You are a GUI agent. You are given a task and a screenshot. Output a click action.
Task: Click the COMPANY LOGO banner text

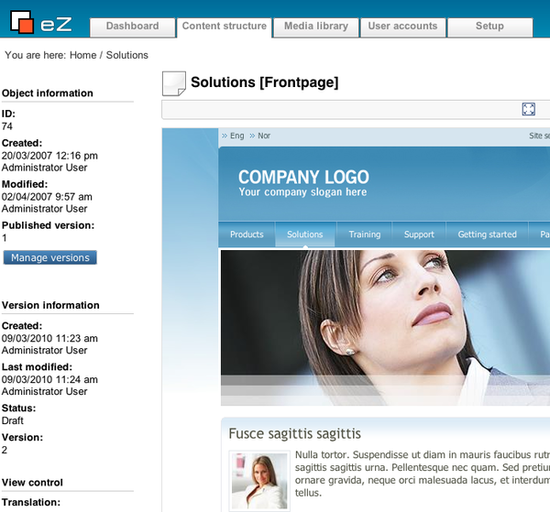point(303,177)
